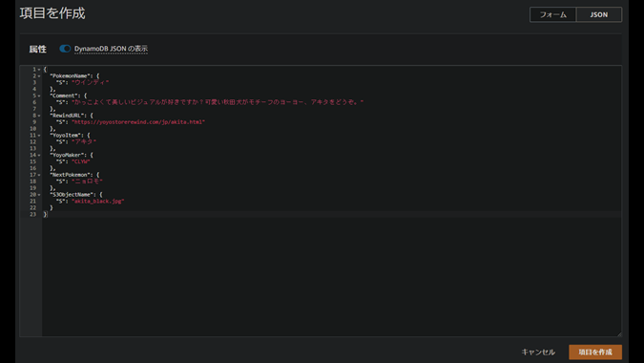Click the "ニョロモ" string value
The image size is (644, 363).
tap(87, 181)
